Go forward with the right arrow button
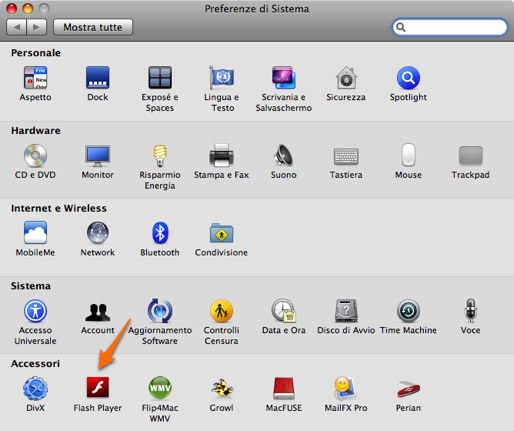The image size is (514, 431). point(37,27)
